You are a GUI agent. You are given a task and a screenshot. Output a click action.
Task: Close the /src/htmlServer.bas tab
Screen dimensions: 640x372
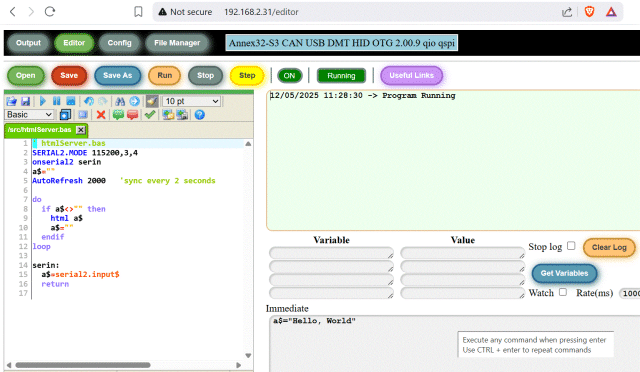pos(81,130)
